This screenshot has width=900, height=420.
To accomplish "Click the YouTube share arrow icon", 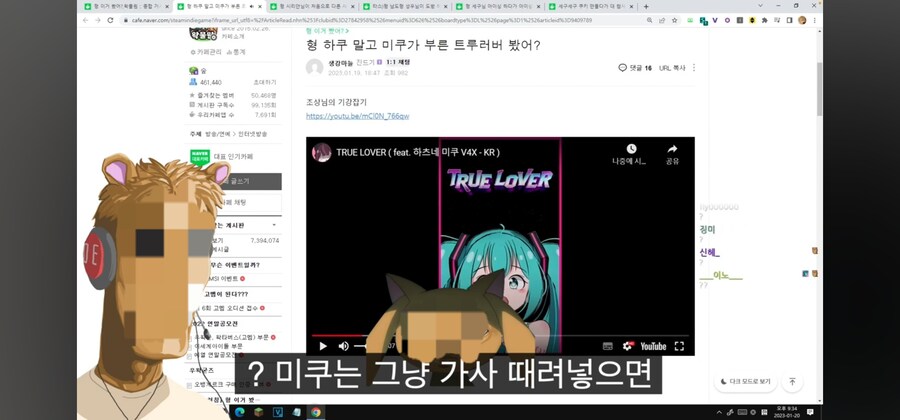I will 672,149.
